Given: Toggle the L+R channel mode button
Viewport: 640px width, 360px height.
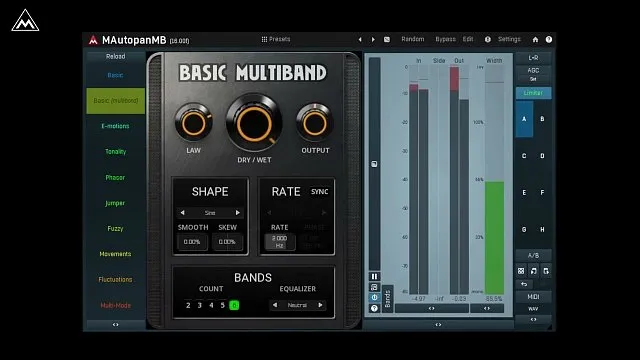Looking at the screenshot, I should (x=533, y=58).
